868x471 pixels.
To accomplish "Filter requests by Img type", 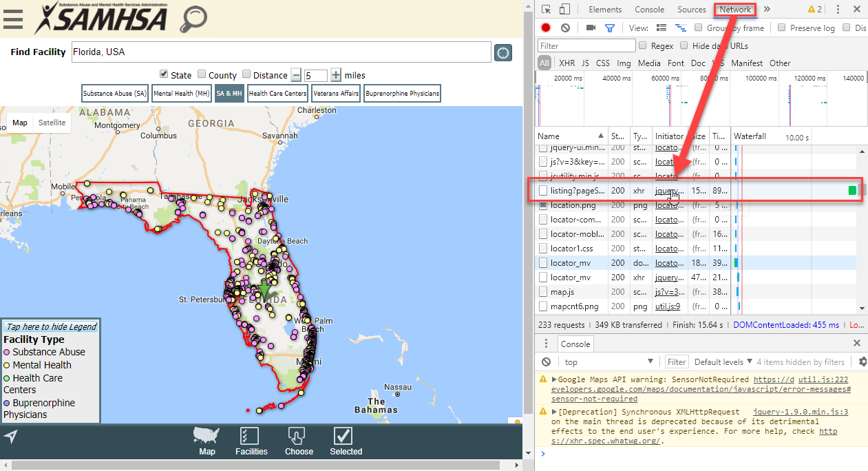I will pos(624,63).
